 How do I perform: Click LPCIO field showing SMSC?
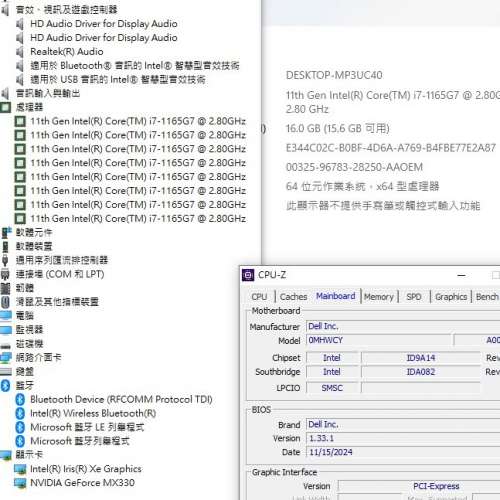coord(332,388)
